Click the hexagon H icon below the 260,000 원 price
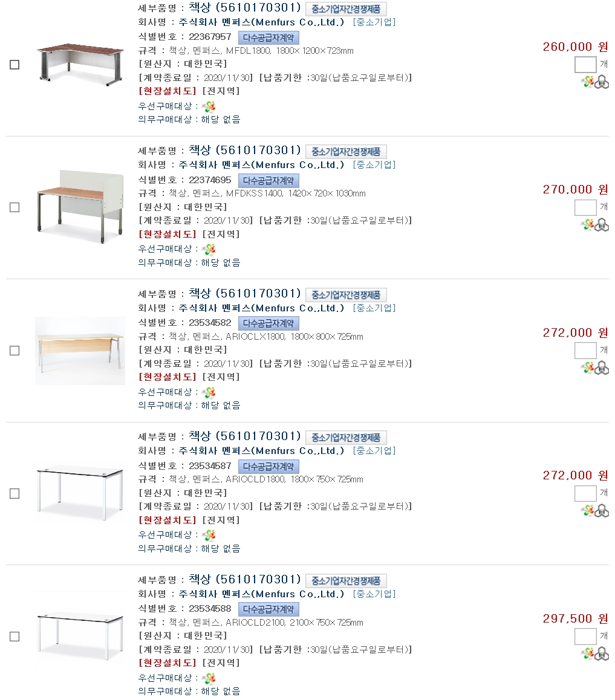This screenshot has width=615, height=700. [x=602, y=83]
